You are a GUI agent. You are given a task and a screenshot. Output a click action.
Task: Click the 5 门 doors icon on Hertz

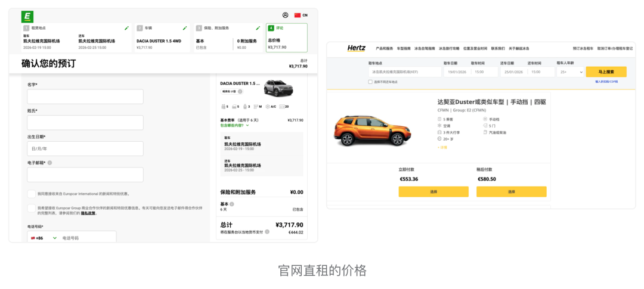485,126
